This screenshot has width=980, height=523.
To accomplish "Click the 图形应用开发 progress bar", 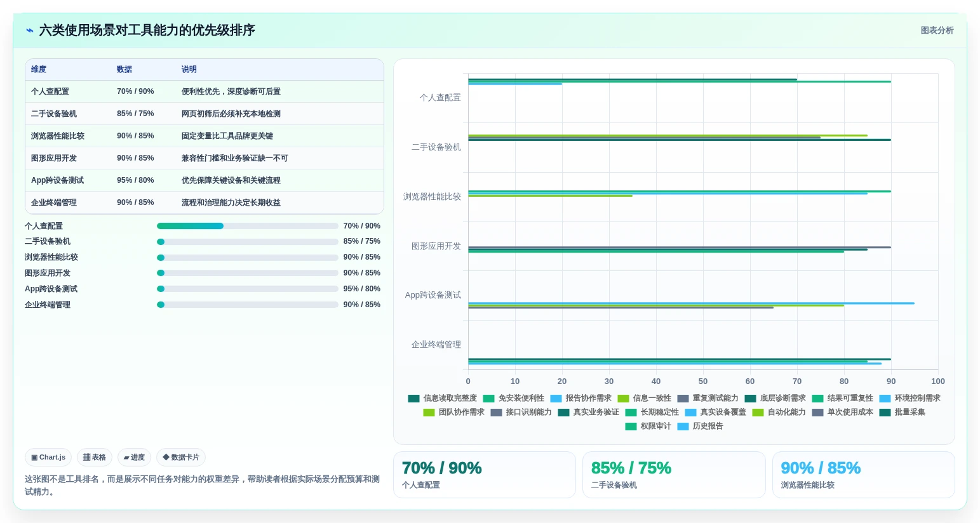I will [x=247, y=273].
